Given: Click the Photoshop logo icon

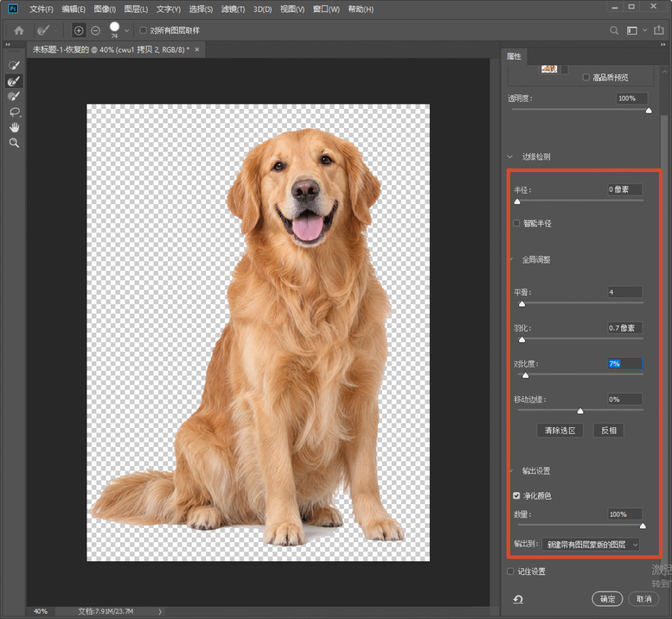Looking at the screenshot, I should click(13, 9).
